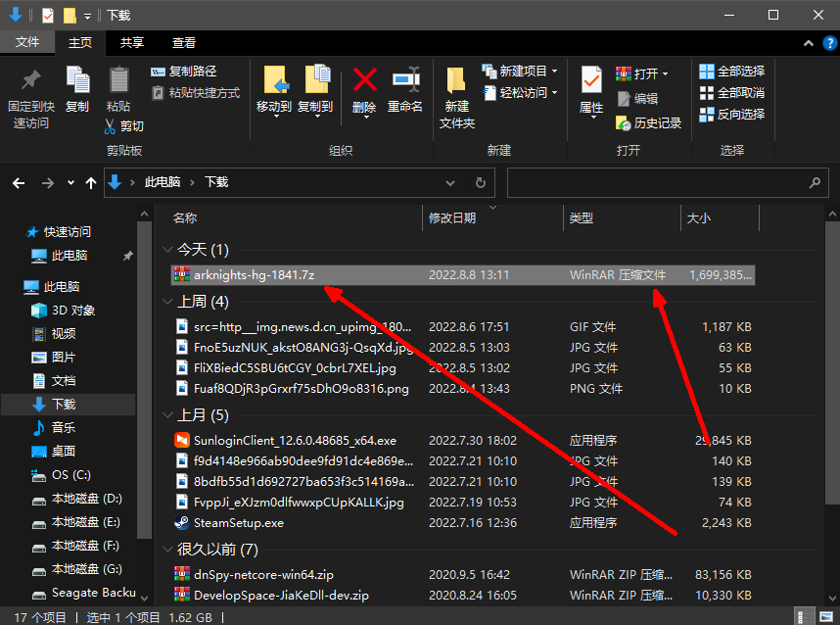Open the 共享 ribbon tab

click(x=131, y=43)
